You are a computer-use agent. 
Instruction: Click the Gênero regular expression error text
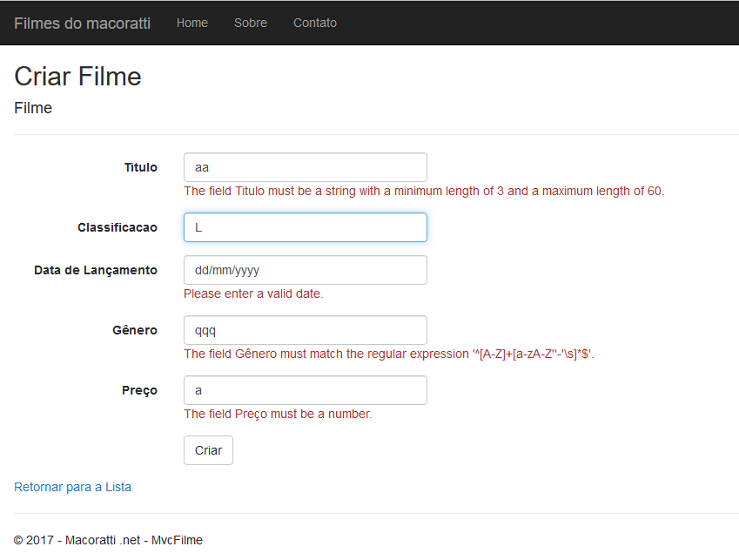click(389, 354)
